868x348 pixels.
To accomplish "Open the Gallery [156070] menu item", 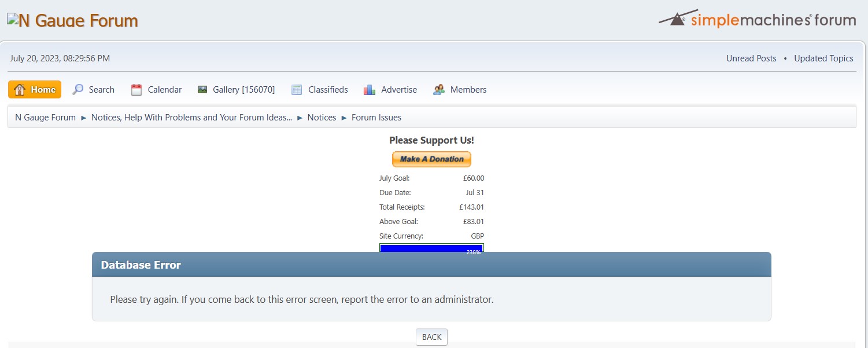I will pos(243,90).
